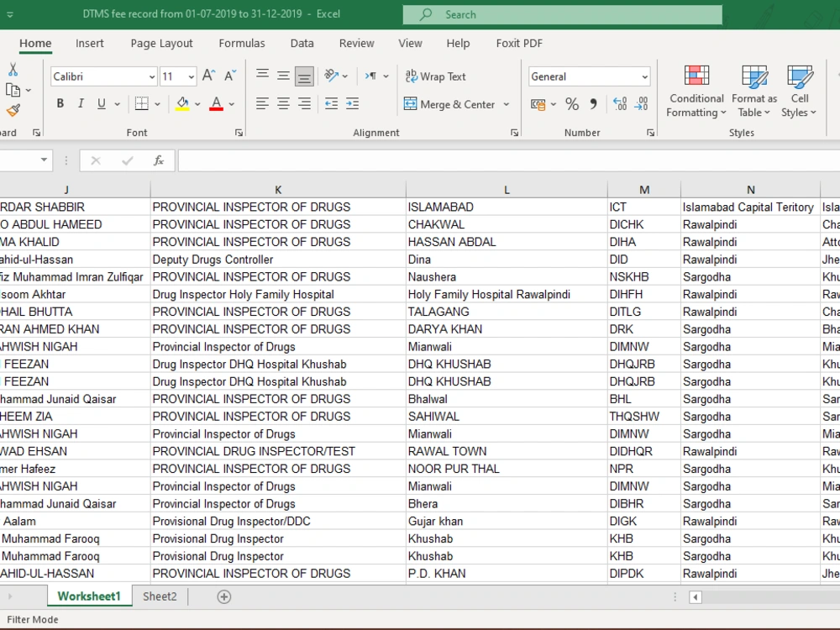Align text left
Screen dimensions: 840x630
pyautogui.click(x=262, y=103)
